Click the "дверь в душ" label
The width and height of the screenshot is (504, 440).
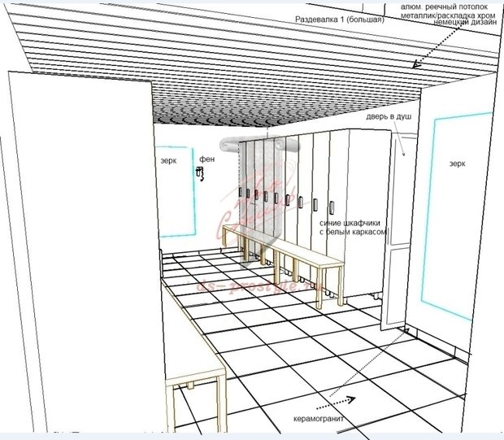click(389, 116)
